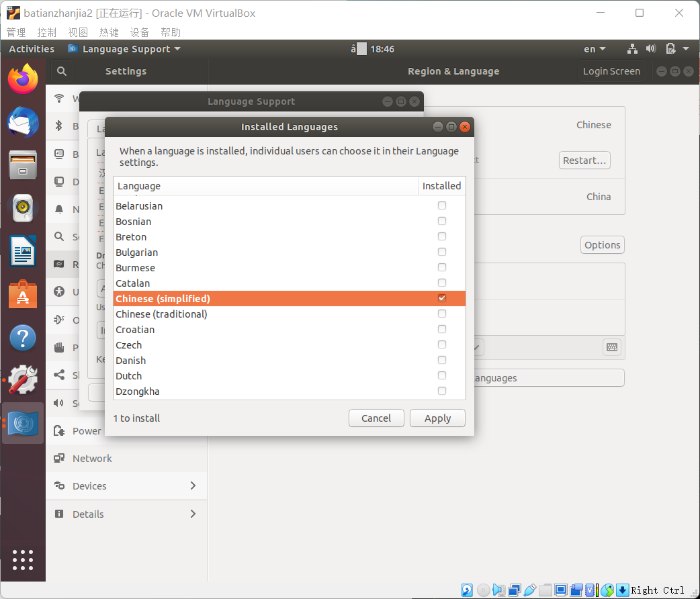Screen dimensions: 700x599
Task: Open the volume tray icon
Action: point(651,48)
